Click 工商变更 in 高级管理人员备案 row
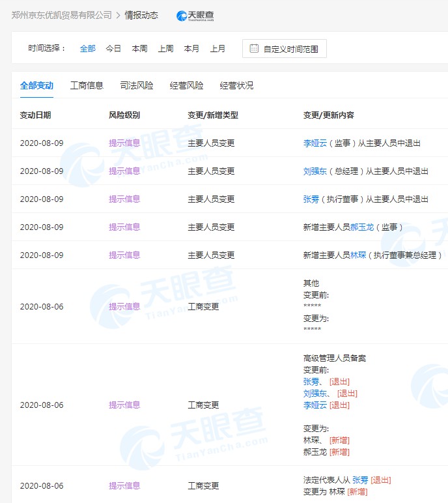This screenshot has width=448, height=503. (203, 405)
